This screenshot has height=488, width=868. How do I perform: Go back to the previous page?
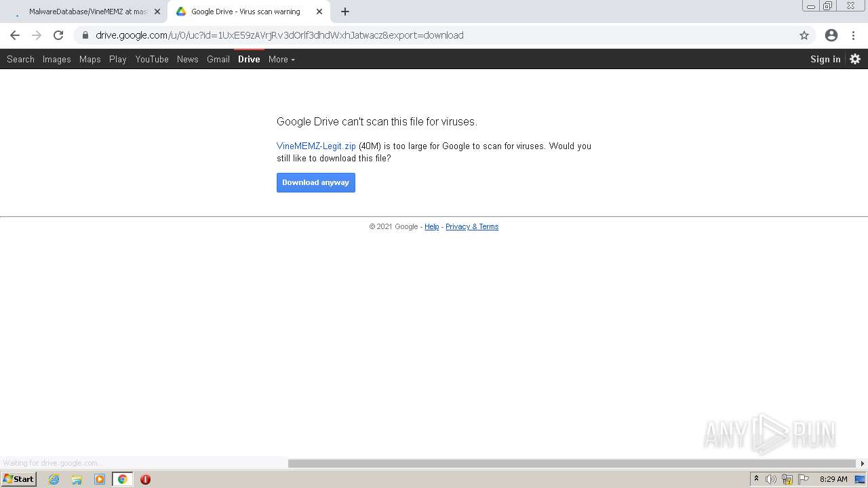[15, 35]
